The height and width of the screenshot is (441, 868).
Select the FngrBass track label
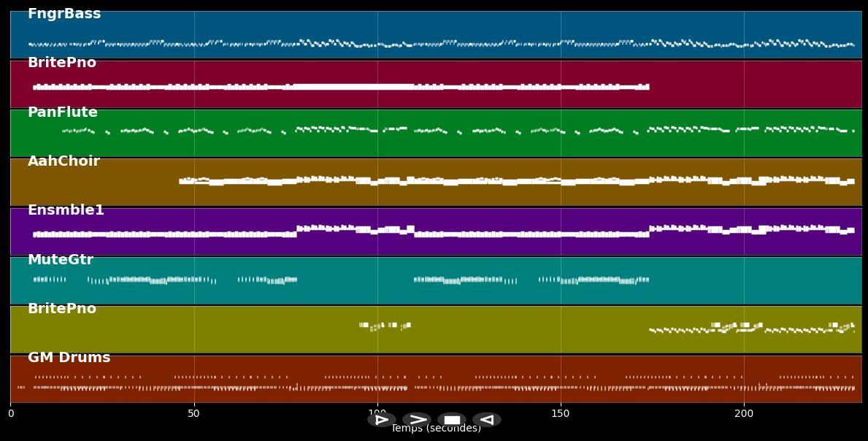(x=64, y=14)
